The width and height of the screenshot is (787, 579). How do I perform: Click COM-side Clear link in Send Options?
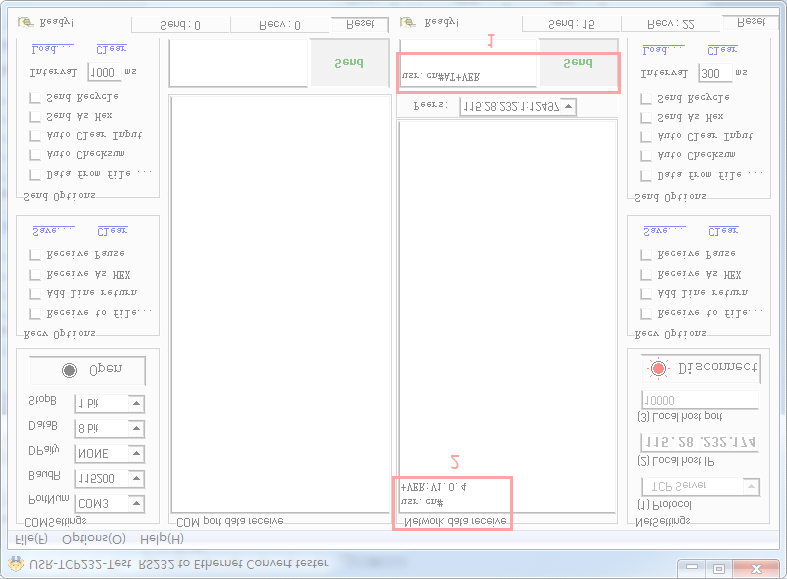111,49
